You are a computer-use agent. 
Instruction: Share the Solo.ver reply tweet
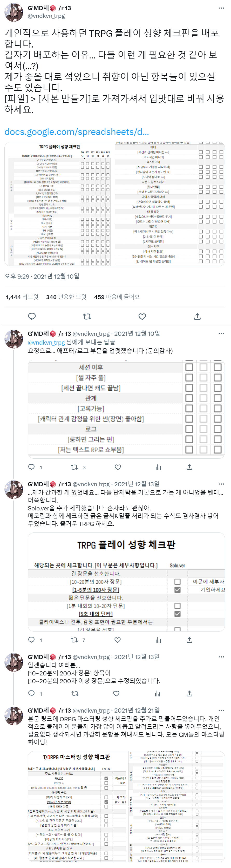click(x=189, y=640)
